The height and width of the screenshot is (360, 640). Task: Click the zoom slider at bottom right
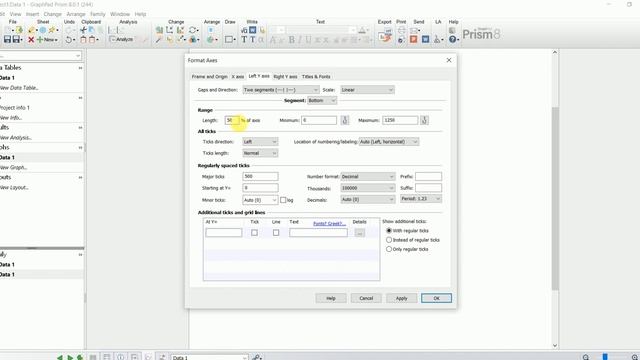click(x=605, y=357)
